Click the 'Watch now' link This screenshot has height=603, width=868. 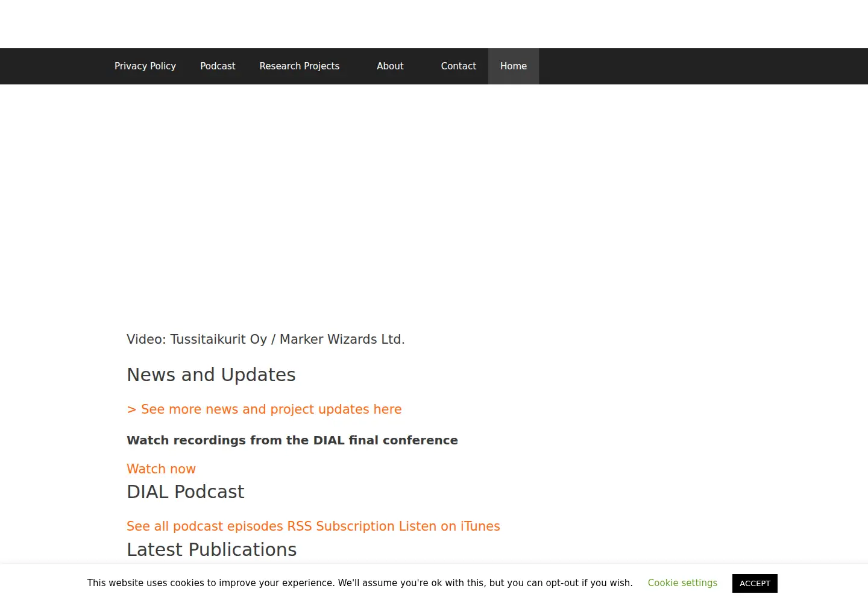tap(161, 469)
